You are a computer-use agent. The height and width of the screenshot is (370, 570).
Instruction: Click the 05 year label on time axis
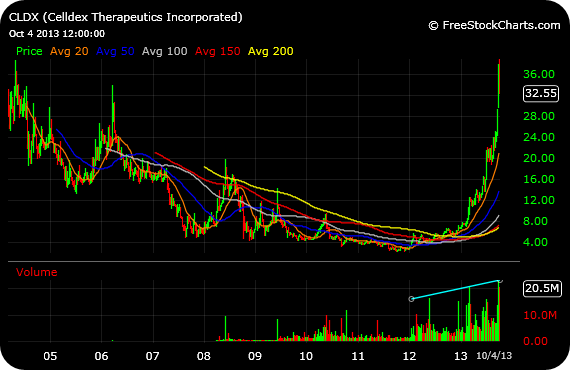50,356
